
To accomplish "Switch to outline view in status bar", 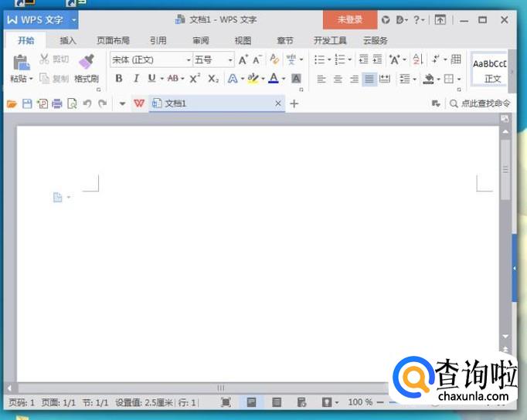I will click(x=277, y=402).
